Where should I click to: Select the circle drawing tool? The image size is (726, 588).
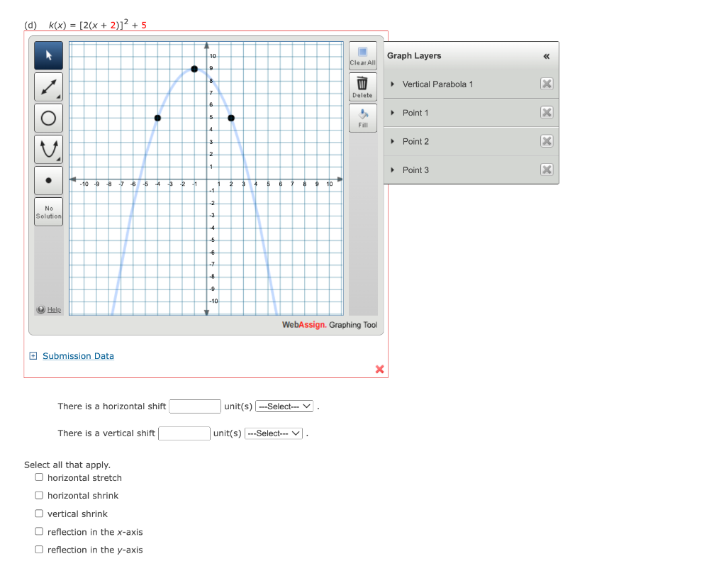click(48, 118)
